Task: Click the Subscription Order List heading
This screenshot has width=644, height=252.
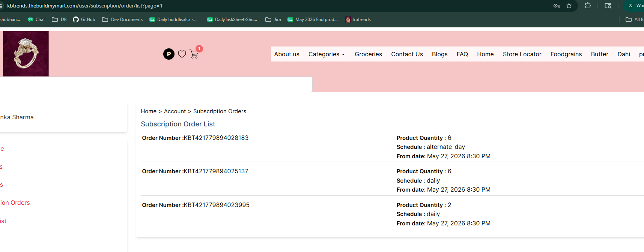Action: 178,124
